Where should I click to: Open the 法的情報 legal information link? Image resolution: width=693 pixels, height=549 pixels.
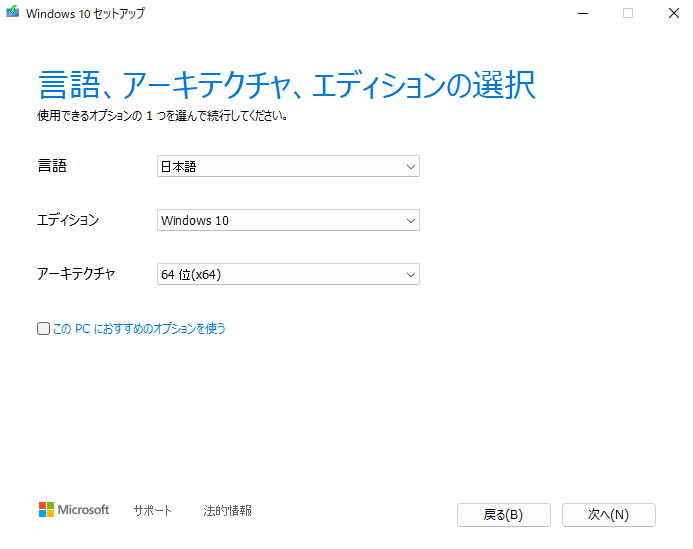click(x=228, y=511)
